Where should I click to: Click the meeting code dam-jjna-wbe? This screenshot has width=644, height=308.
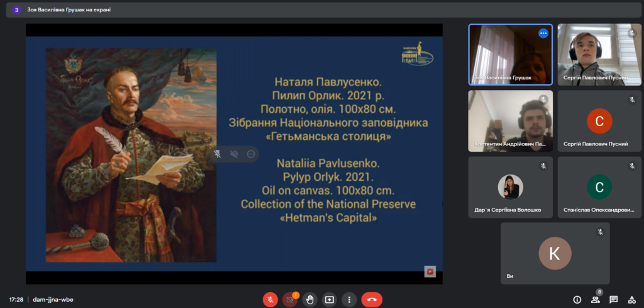tap(53, 300)
